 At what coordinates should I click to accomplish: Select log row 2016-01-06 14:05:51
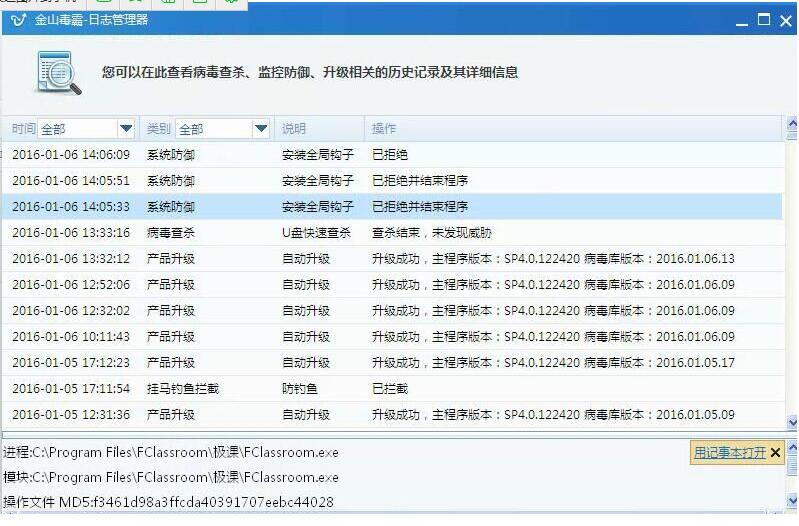click(392, 180)
